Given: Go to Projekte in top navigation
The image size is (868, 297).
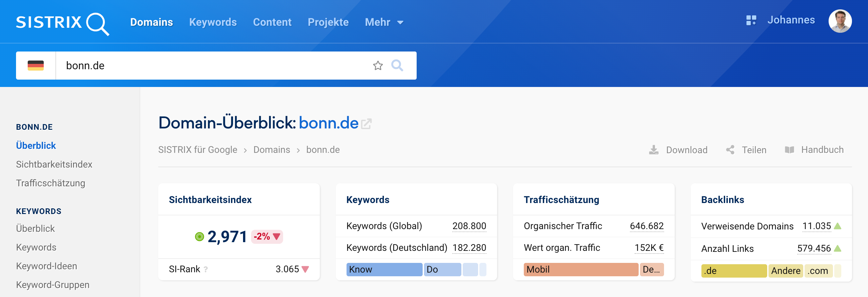Looking at the screenshot, I should [328, 22].
